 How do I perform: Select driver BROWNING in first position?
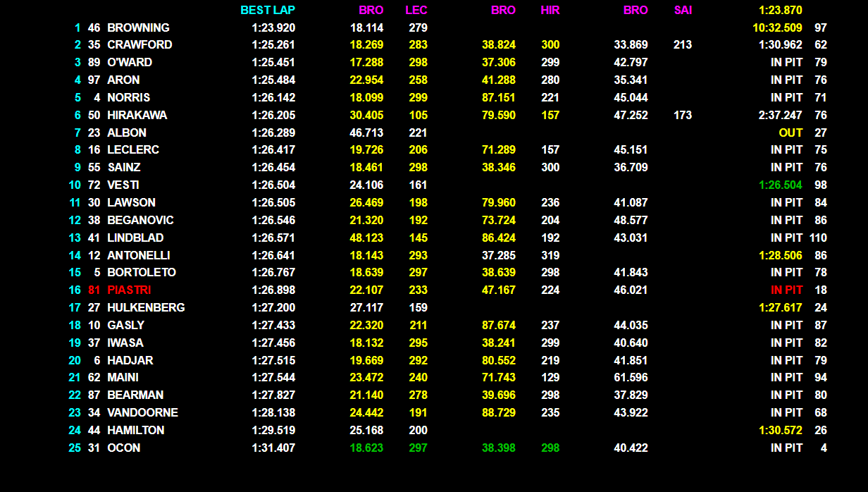pos(138,28)
